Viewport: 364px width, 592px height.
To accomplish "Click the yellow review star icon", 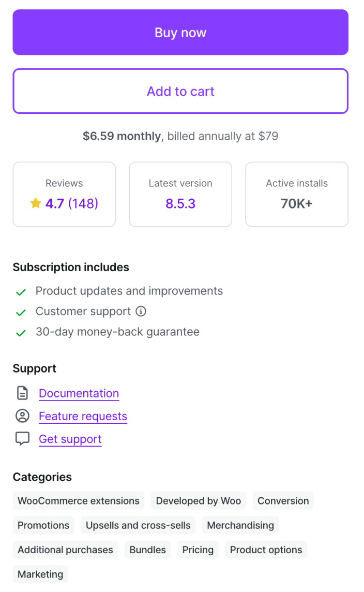I will (x=36, y=203).
